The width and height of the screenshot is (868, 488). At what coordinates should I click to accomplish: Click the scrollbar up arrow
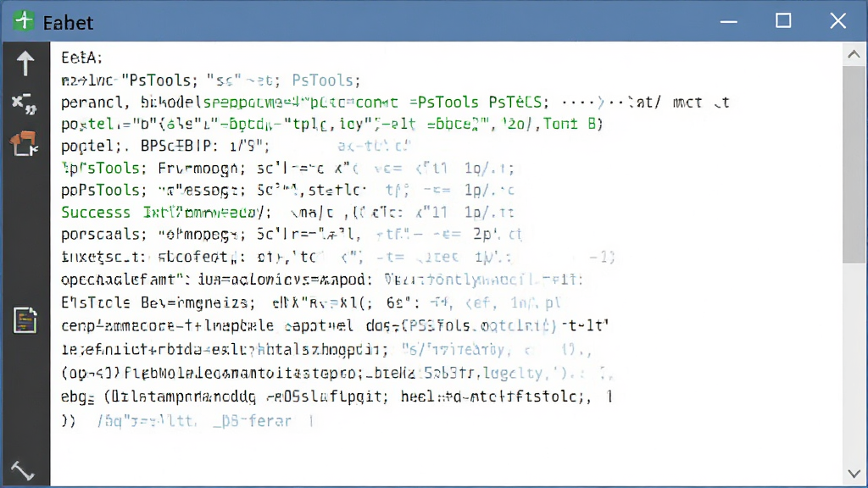854,54
